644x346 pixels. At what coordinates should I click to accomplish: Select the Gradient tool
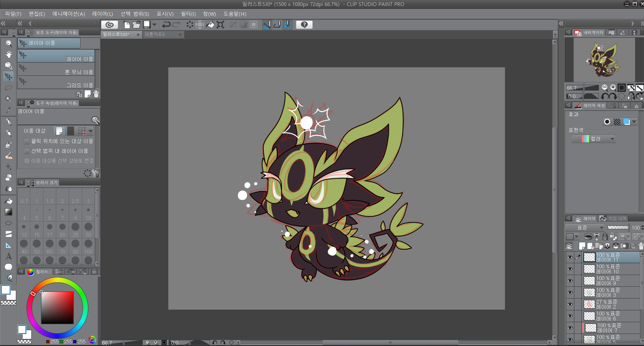(x=9, y=212)
